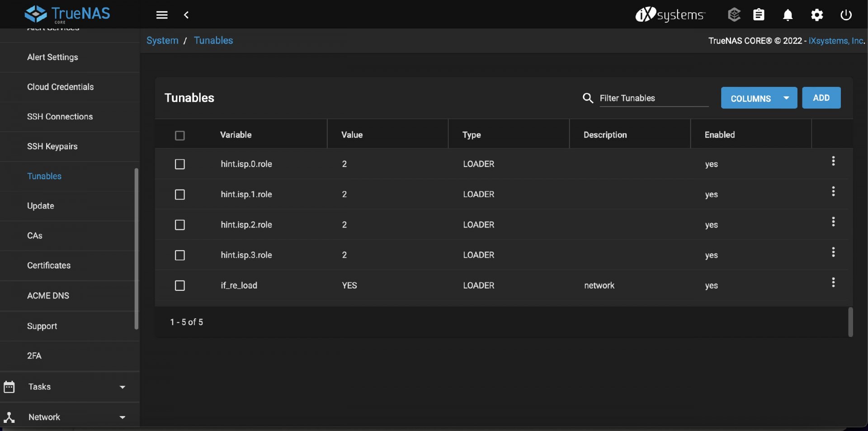The width and height of the screenshot is (868, 431).
Task: Click the table's right-side scrollbar
Action: point(850,322)
